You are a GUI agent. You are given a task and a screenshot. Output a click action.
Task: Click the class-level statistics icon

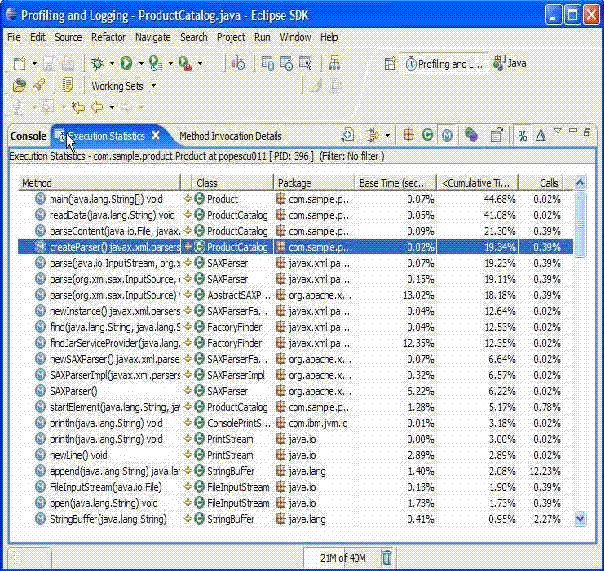(x=428, y=136)
